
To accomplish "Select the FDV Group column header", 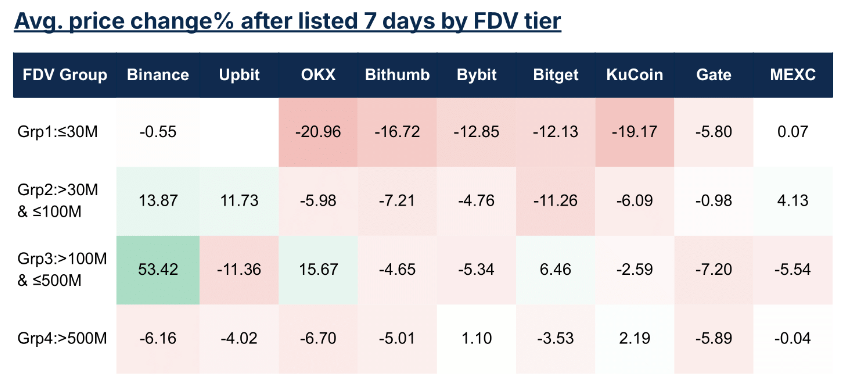I will [65, 75].
